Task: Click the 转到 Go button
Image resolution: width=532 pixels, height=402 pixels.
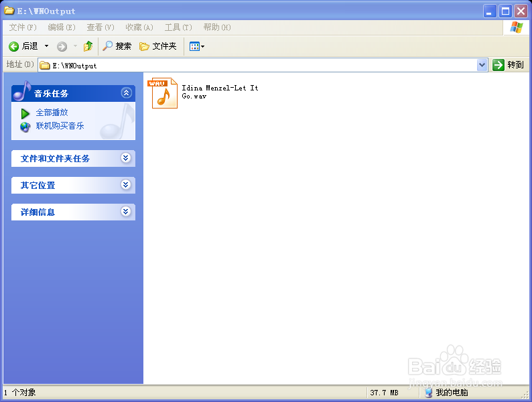Action: (508, 65)
